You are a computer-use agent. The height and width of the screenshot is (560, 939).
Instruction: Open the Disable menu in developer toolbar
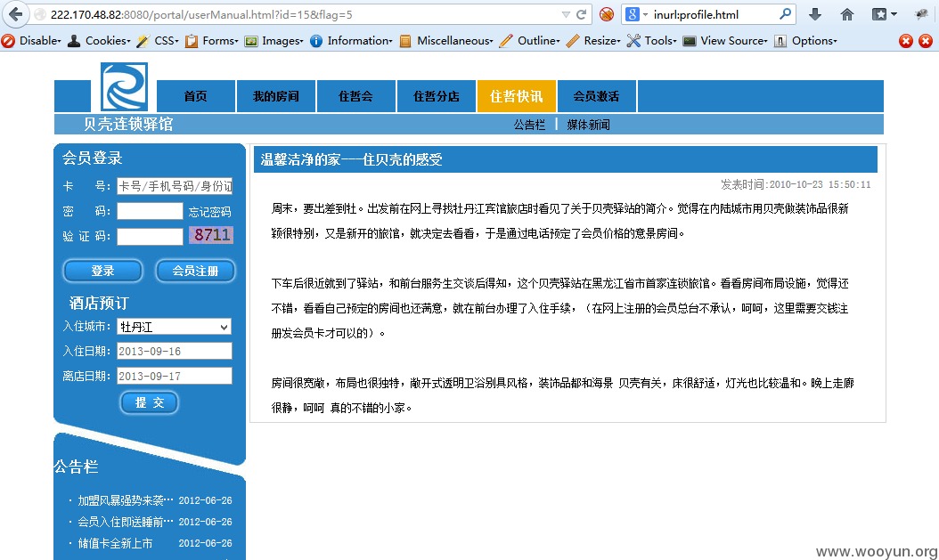(40, 41)
